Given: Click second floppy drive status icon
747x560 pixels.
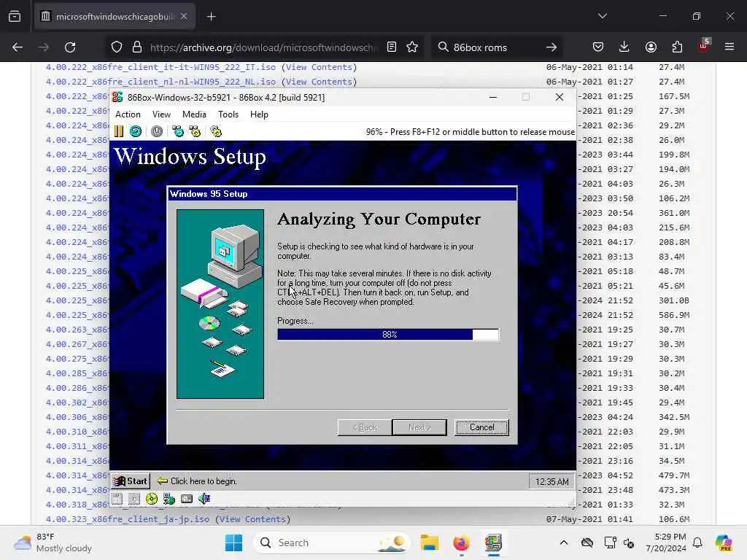Looking at the screenshot, I should (x=134, y=499).
